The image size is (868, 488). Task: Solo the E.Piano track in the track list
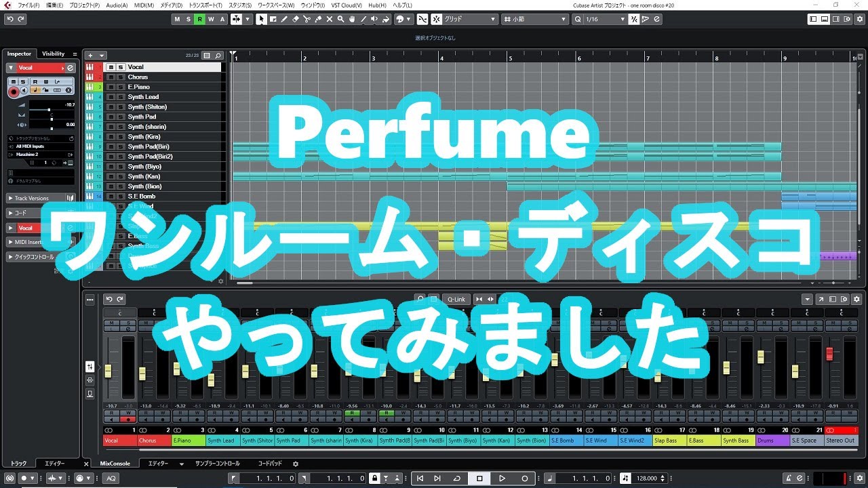120,87
